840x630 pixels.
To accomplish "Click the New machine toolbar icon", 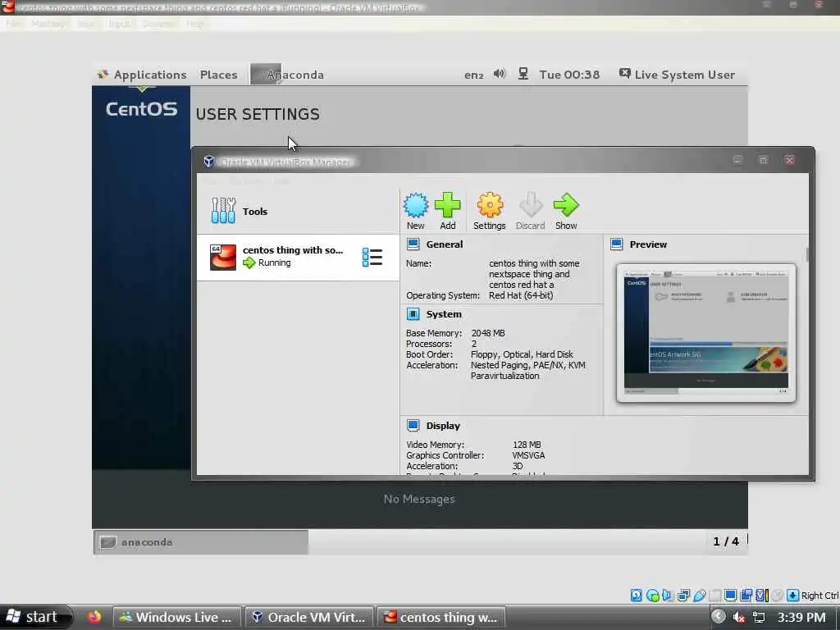I will [416, 211].
